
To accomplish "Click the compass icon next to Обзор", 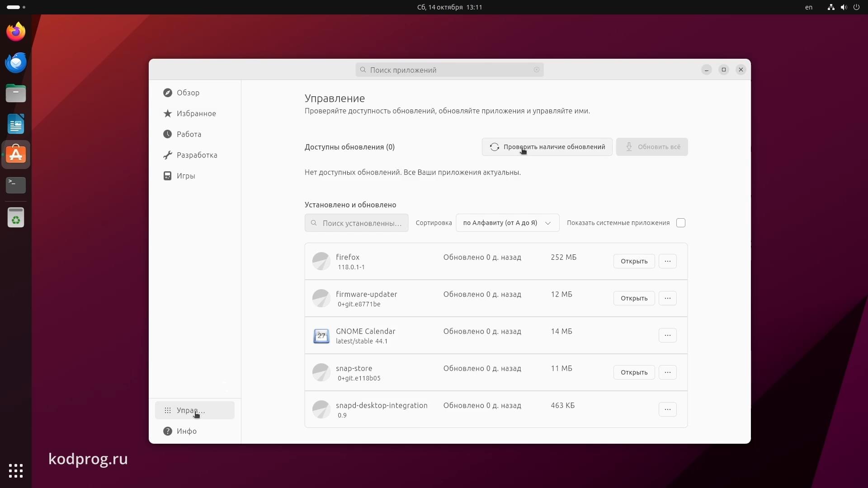I will [168, 93].
